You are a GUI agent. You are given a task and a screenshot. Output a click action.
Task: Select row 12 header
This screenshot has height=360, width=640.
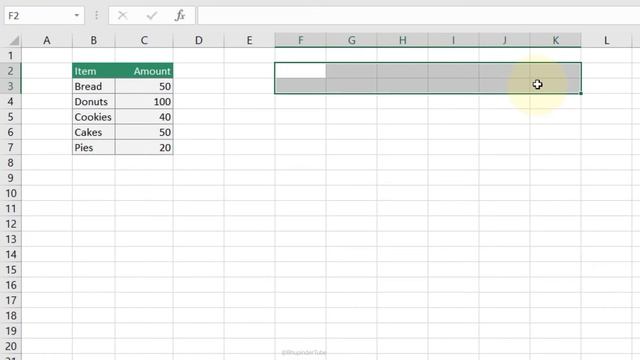point(11,224)
